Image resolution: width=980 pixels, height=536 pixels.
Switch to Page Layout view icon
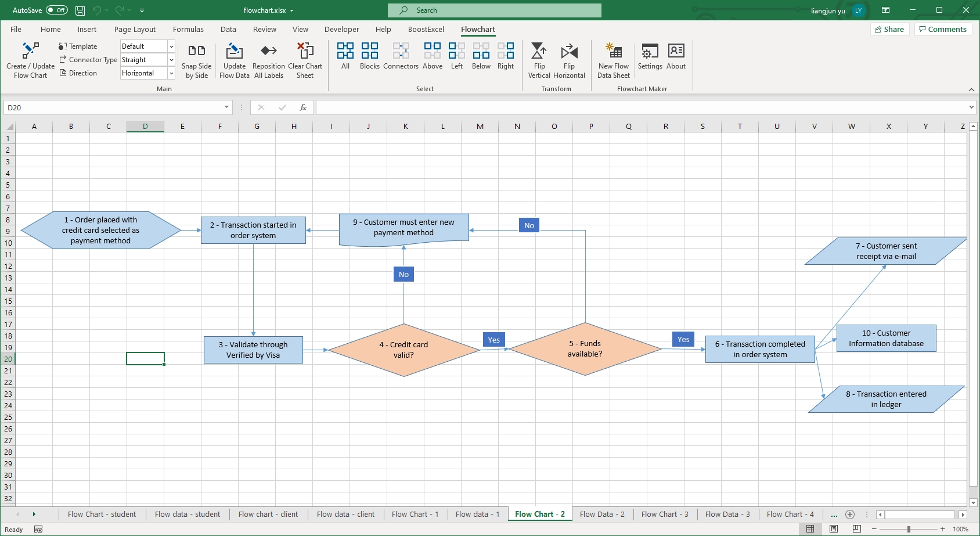point(834,529)
